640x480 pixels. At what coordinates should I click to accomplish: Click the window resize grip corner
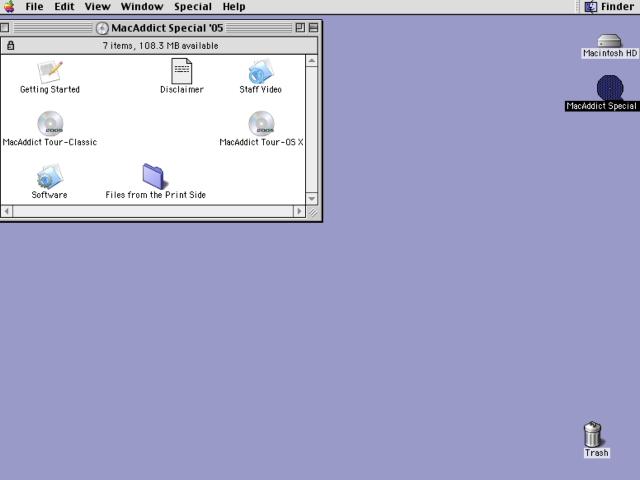(313, 212)
